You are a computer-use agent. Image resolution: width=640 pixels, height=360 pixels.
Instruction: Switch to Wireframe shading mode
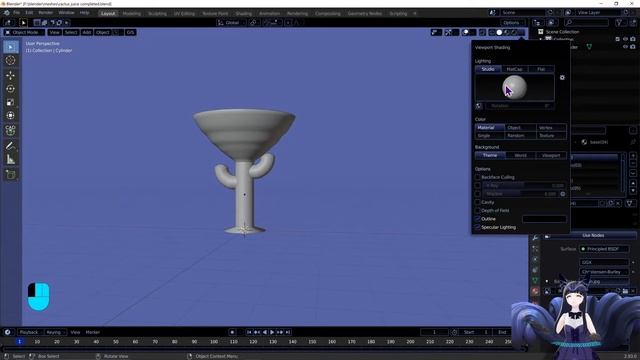coord(492,32)
